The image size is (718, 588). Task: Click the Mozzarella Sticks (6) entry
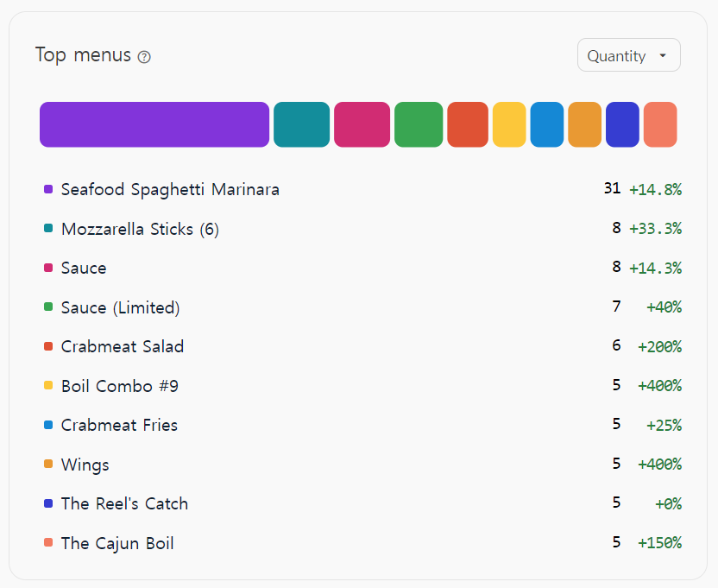(x=362, y=229)
